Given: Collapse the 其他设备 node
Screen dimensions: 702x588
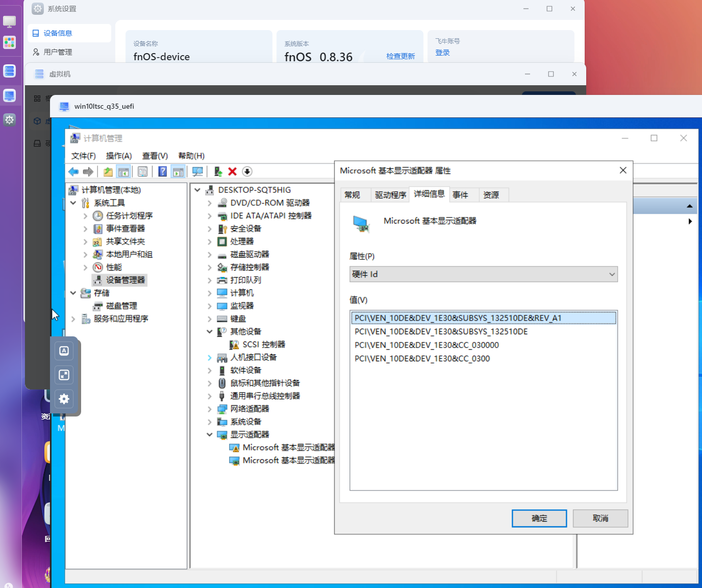Looking at the screenshot, I should (x=210, y=332).
